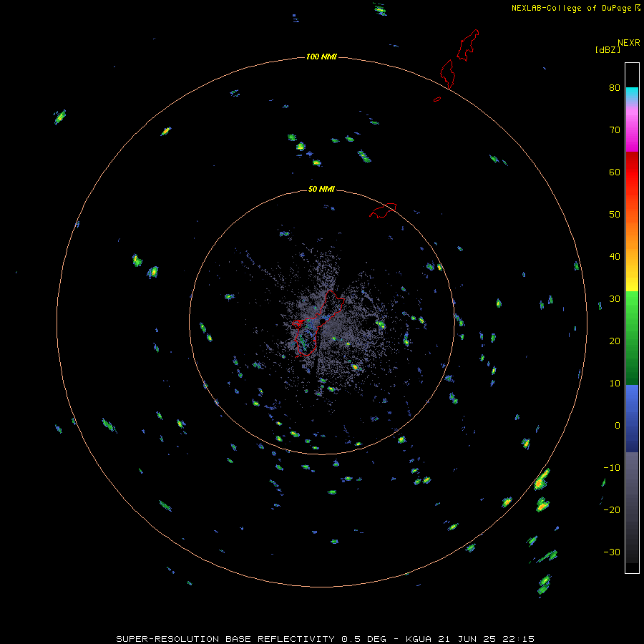Click the 40 value on dBZ scale
This screenshot has height=644, width=644.
[615, 257]
